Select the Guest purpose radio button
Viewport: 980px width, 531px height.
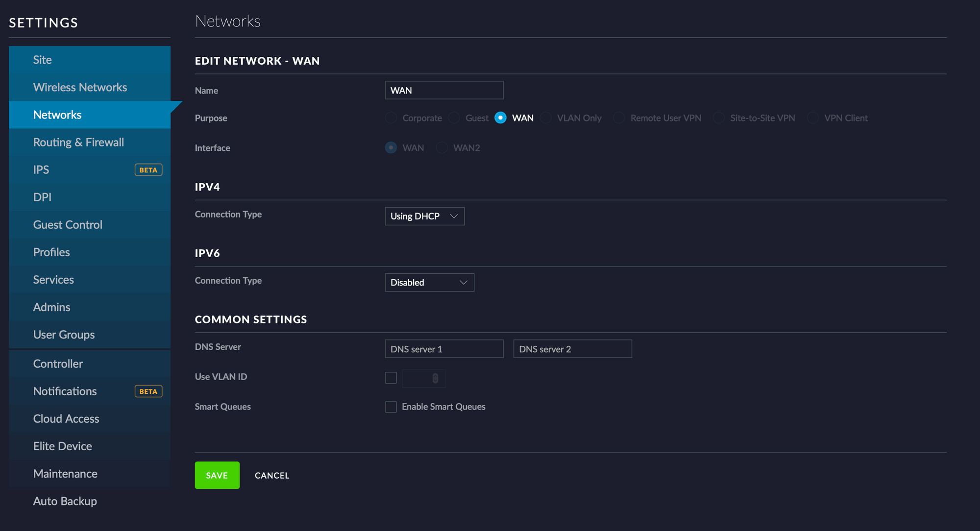click(454, 118)
